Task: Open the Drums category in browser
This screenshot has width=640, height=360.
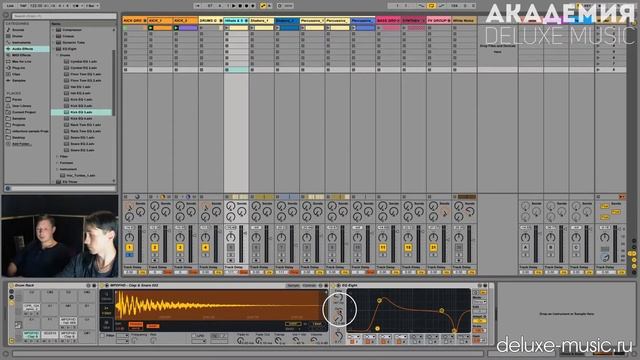Action: [17, 36]
